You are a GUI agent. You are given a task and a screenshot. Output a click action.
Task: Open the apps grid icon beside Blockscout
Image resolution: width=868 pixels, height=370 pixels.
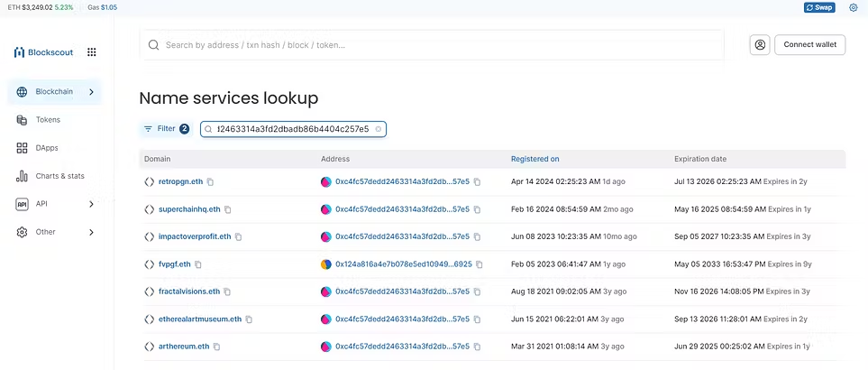(92, 52)
